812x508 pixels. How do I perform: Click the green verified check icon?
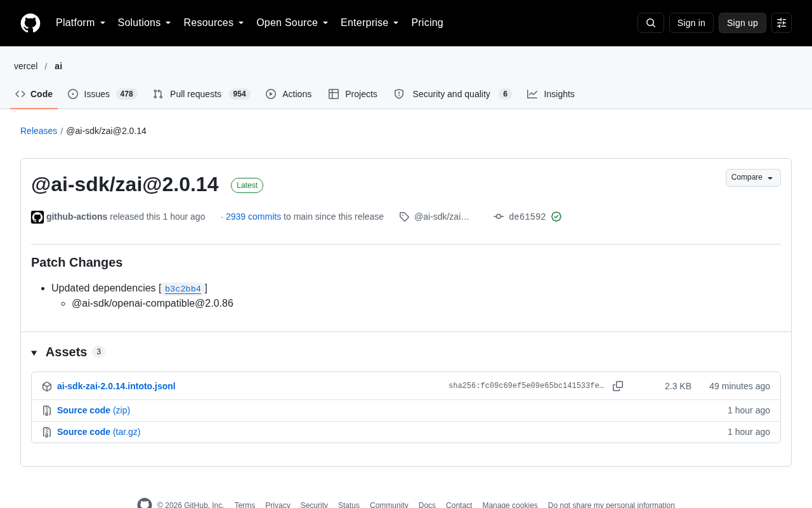[x=556, y=217]
